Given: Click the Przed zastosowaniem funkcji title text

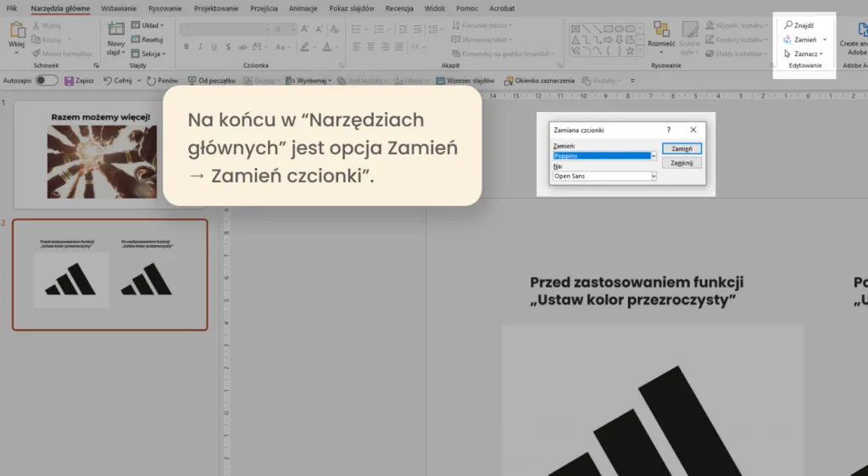Looking at the screenshot, I should 637,291.
